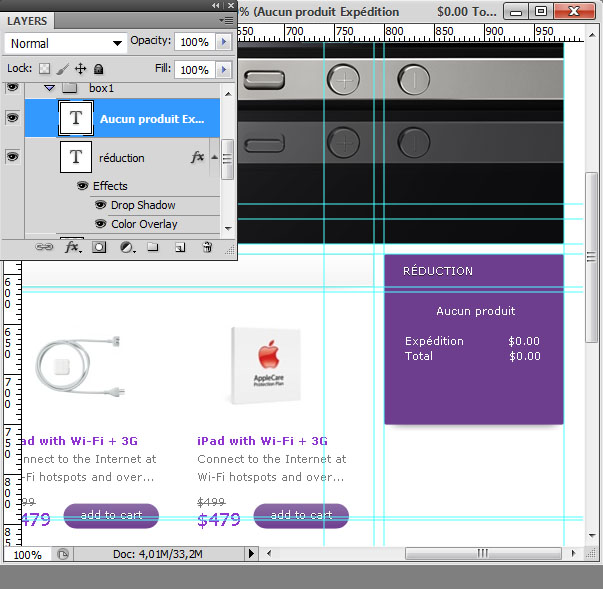Add a layer mask
The height and width of the screenshot is (589, 603).
click(99, 247)
